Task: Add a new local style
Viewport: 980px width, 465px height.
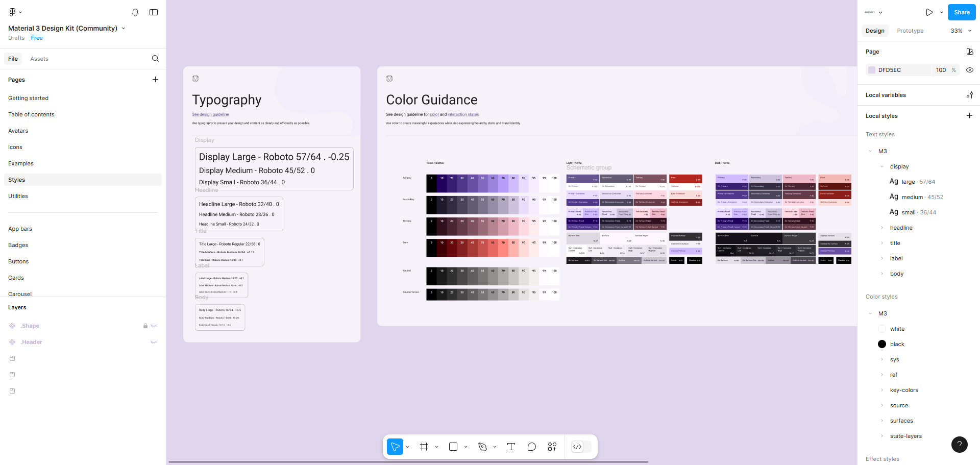Action: 970,116
